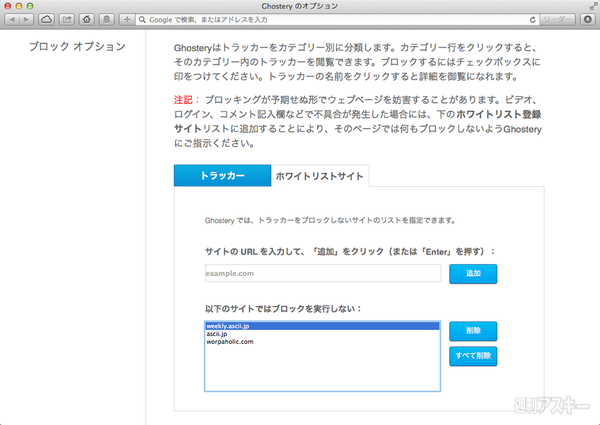This screenshot has width=600, height=425.
Task: Click the magnifier icon in the address bar
Action: [x=142, y=20]
